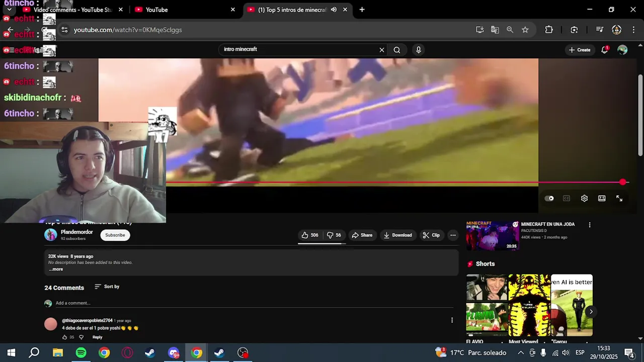
Task: Show hidden system tray icons
Action: (521, 353)
